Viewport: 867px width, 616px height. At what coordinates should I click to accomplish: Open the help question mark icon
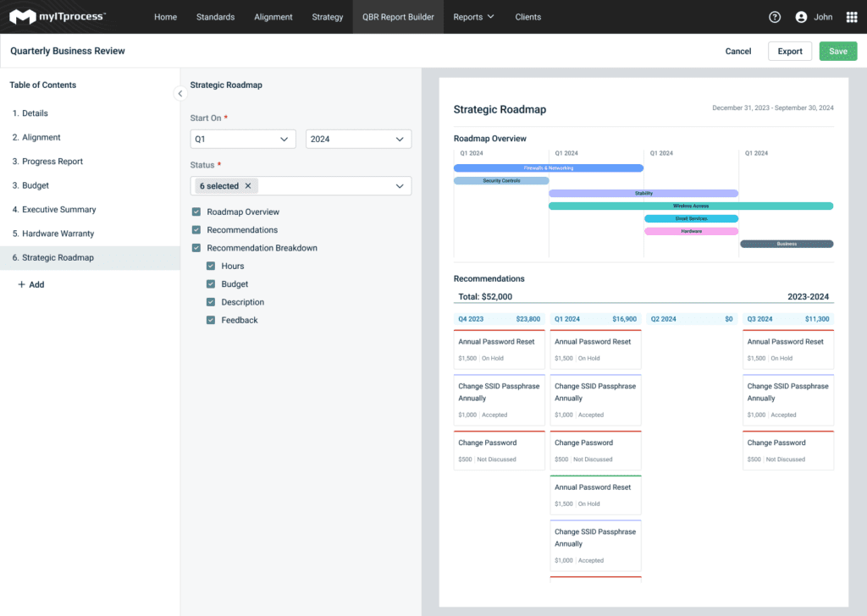click(x=774, y=17)
